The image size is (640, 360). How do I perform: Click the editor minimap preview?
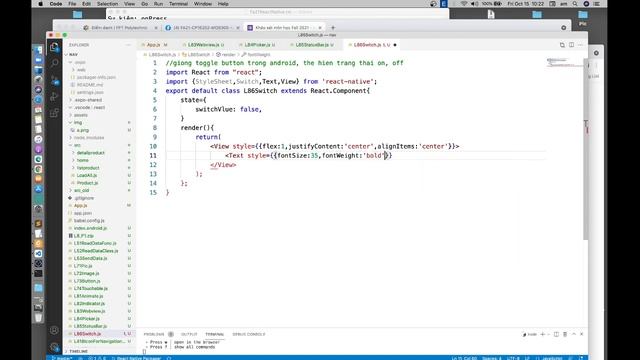[x=565, y=63]
